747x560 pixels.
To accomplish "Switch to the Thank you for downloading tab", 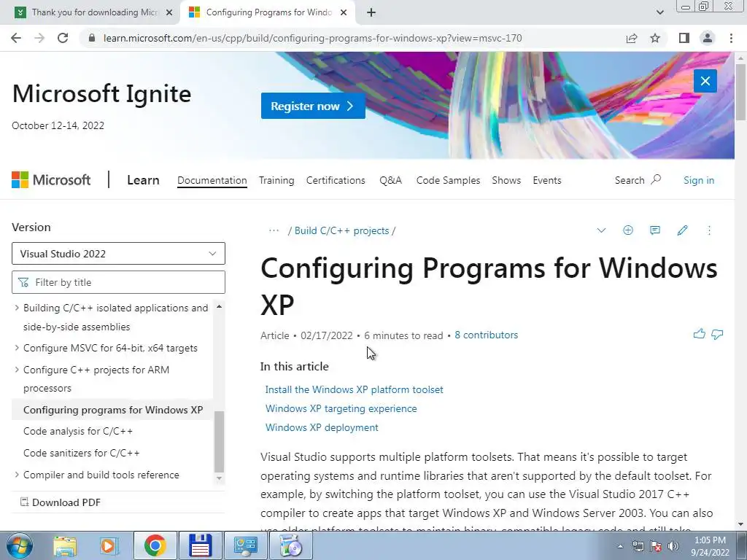I will click(94, 12).
